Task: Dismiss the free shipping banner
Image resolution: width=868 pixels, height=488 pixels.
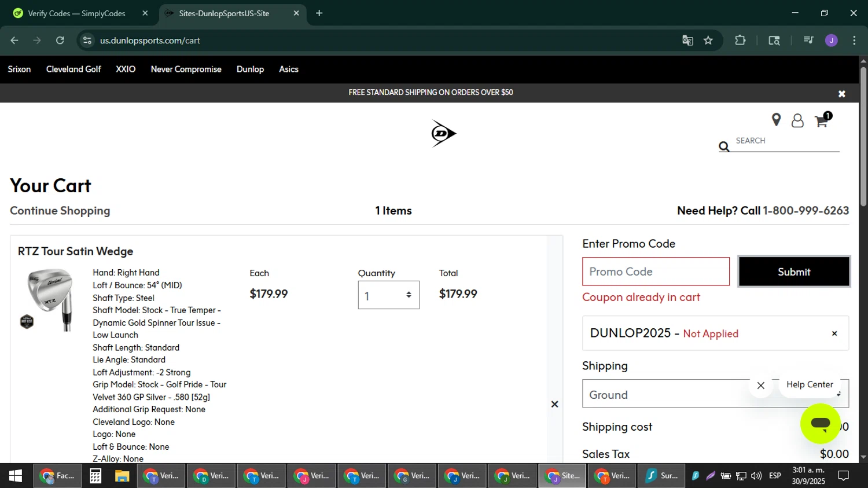Action: (x=842, y=94)
